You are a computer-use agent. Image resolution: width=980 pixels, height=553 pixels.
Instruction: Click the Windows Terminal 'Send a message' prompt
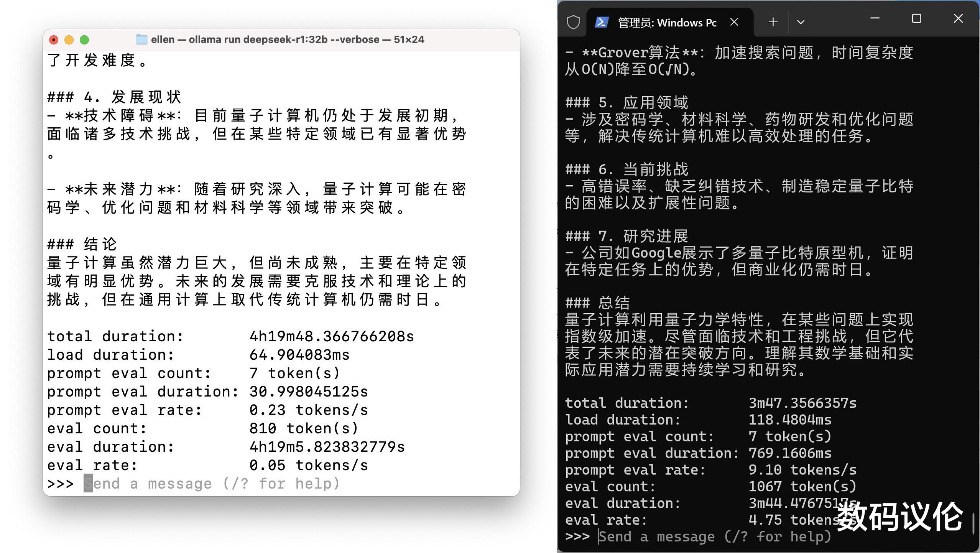pos(715,537)
